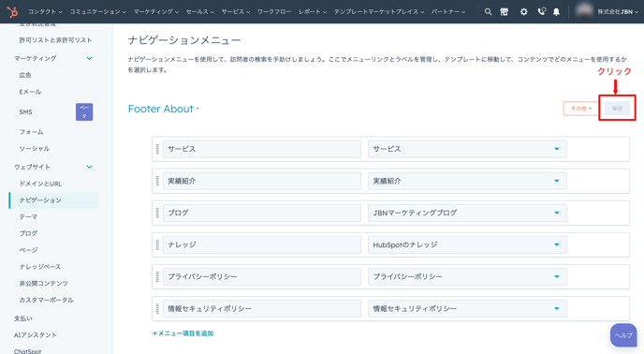
Task: Open the 実績紹介 link target dropdown
Action: [x=467, y=181]
